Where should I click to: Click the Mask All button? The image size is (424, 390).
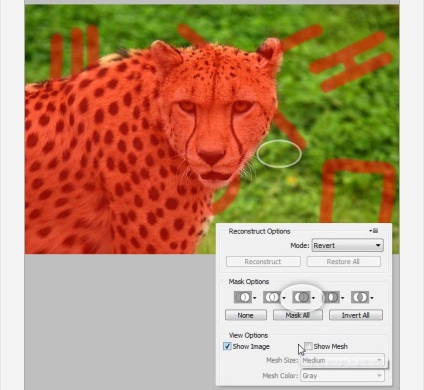[298, 315]
